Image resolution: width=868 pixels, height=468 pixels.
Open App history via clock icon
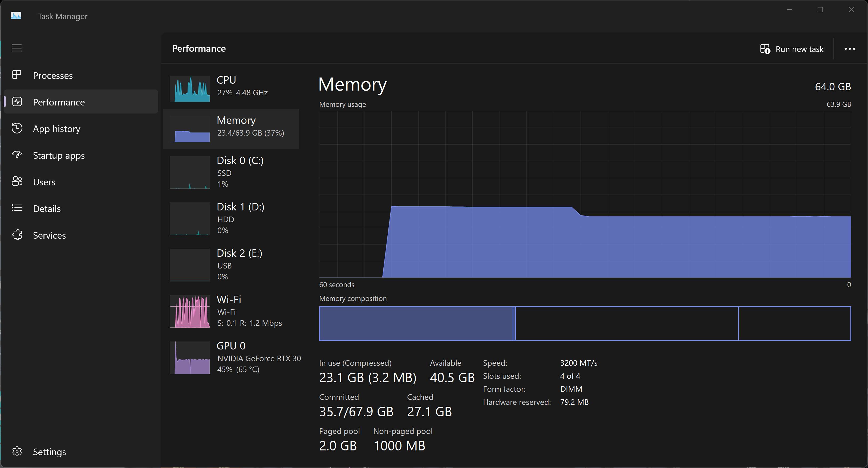(x=17, y=128)
